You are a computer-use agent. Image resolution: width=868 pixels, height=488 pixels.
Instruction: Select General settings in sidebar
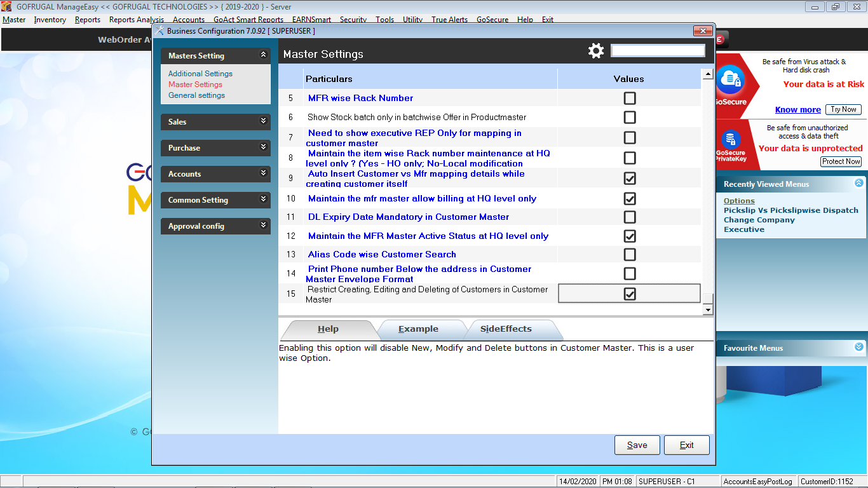[x=196, y=95]
